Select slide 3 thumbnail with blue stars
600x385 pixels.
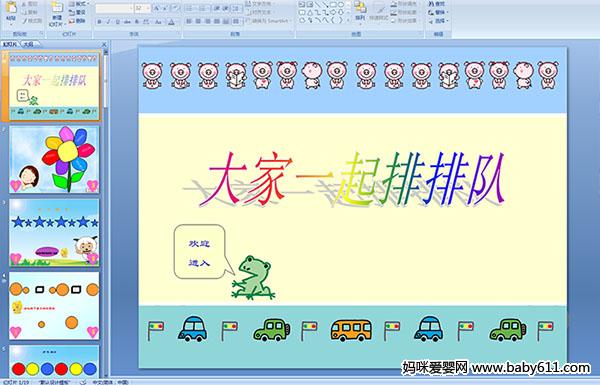click(x=54, y=233)
